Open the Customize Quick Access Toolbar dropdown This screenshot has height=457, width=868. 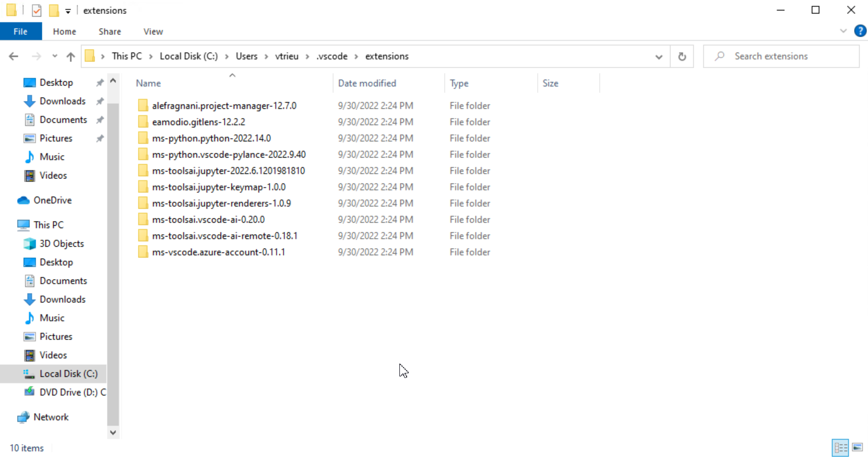pos(68,11)
